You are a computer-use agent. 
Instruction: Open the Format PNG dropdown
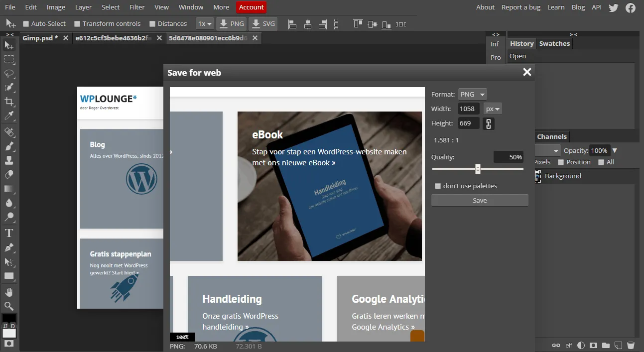click(472, 94)
